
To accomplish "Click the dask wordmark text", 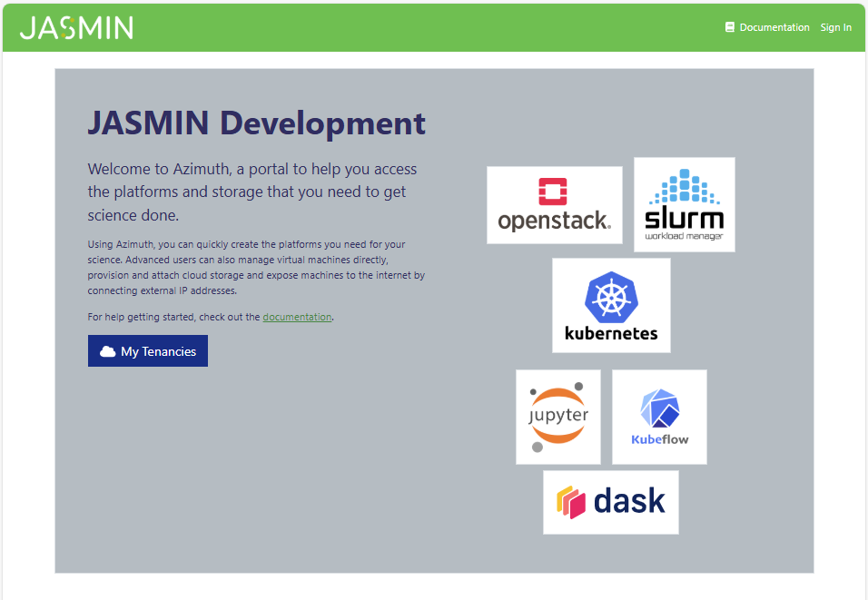I will 629,501.
